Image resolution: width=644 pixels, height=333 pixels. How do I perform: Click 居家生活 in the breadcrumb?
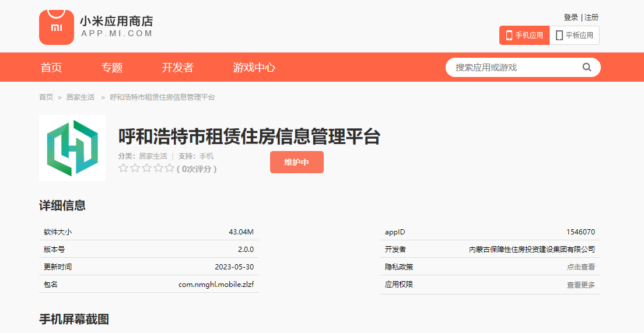tap(80, 97)
